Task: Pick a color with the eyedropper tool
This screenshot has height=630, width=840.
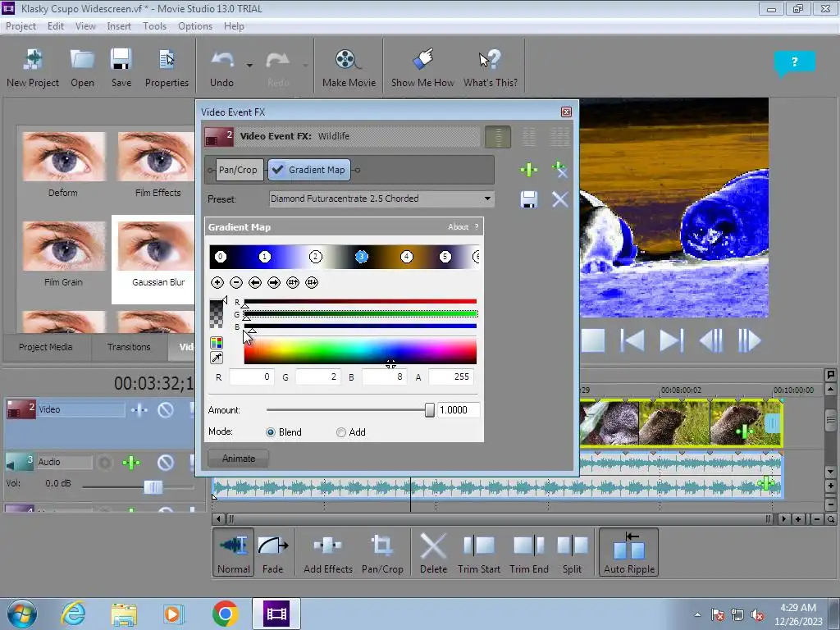Action: click(x=217, y=358)
